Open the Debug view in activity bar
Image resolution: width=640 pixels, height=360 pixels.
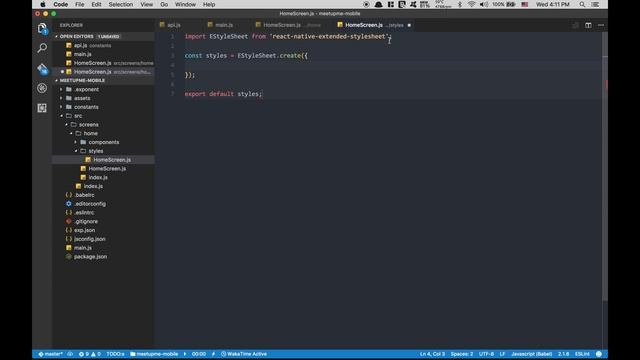[42, 88]
